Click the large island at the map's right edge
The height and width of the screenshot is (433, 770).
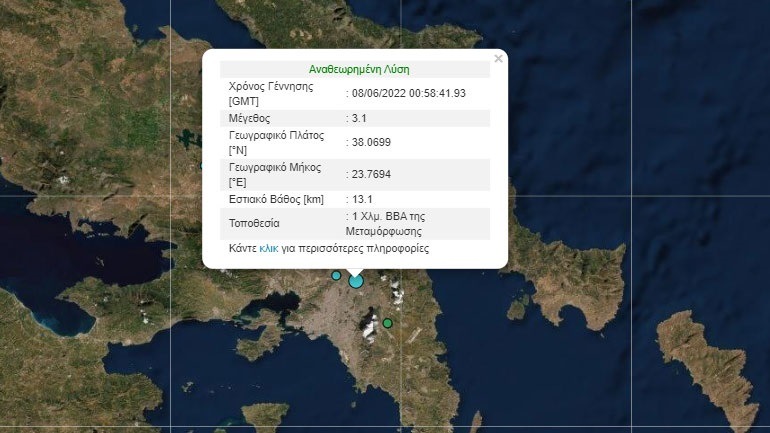pyautogui.click(x=711, y=366)
